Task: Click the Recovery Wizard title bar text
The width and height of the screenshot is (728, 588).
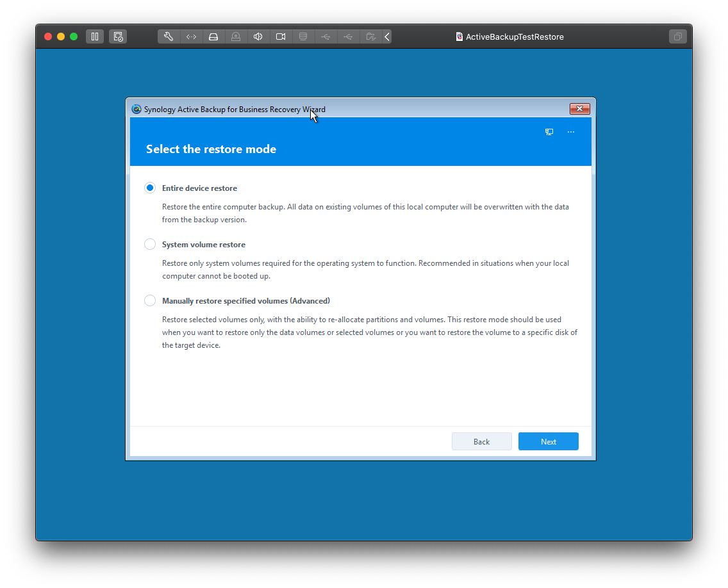Action: pyautogui.click(x=235, y=110)
